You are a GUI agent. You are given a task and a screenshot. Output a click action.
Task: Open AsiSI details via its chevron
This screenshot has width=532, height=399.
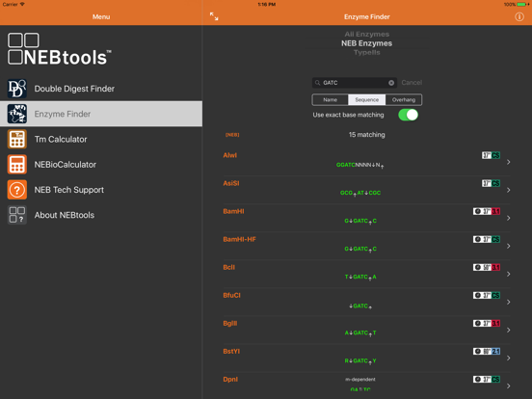(508, 190)
